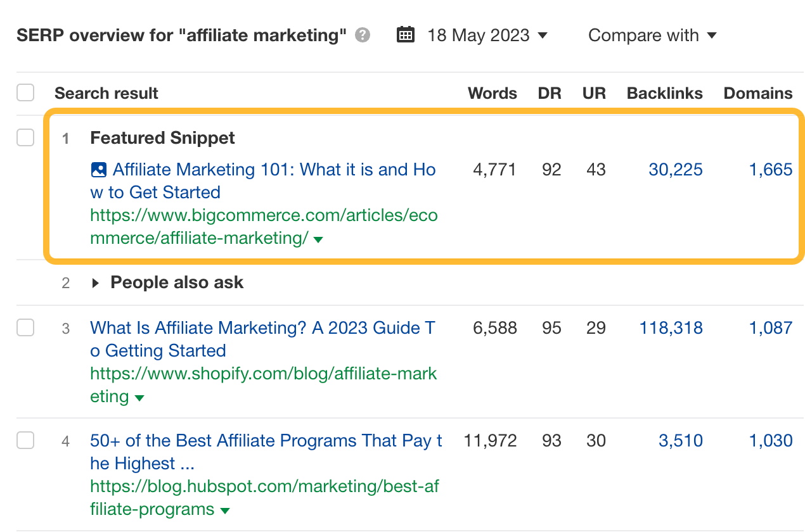Check the Shopify result row checkbox

click(25, 327)
